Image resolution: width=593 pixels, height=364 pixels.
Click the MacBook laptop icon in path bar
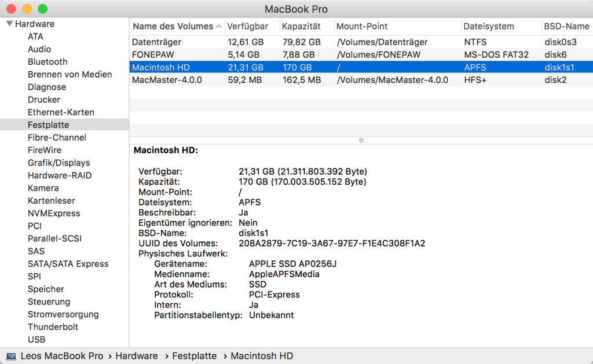(x=12, y=356)
